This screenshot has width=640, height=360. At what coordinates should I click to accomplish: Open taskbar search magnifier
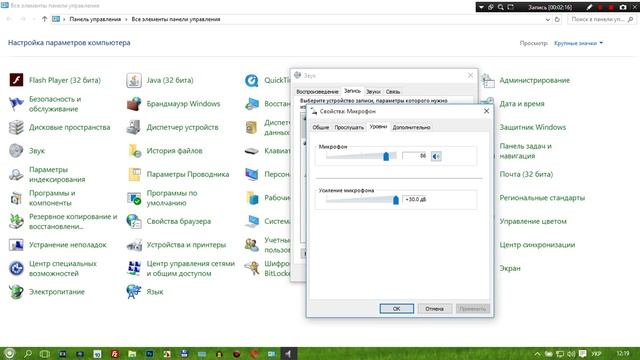point(28,353)
